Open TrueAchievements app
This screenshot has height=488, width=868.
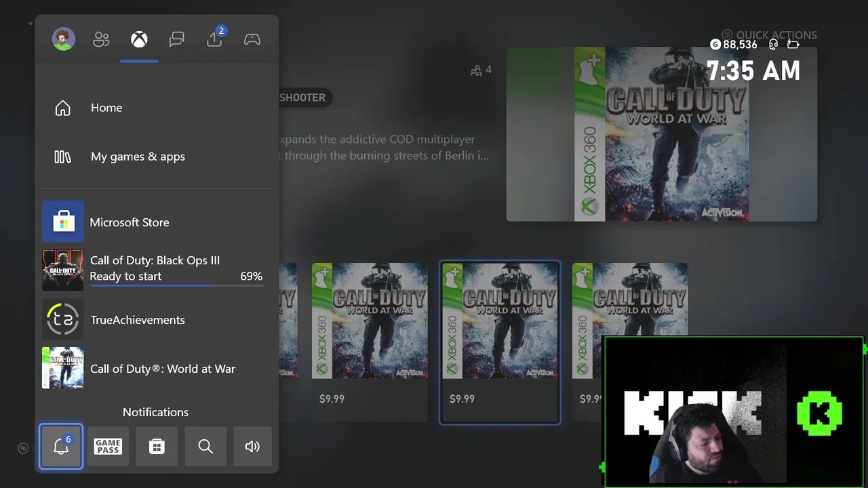(x=157, y=319)
